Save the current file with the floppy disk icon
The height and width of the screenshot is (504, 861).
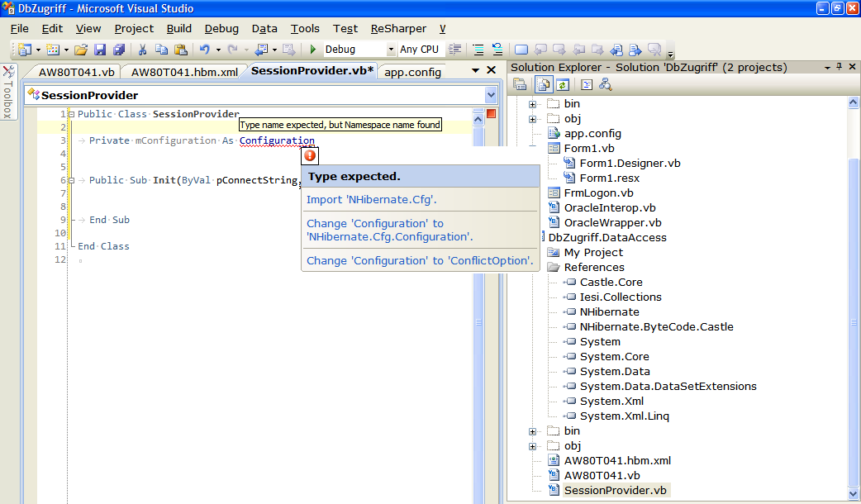click(x=100, y=50)
